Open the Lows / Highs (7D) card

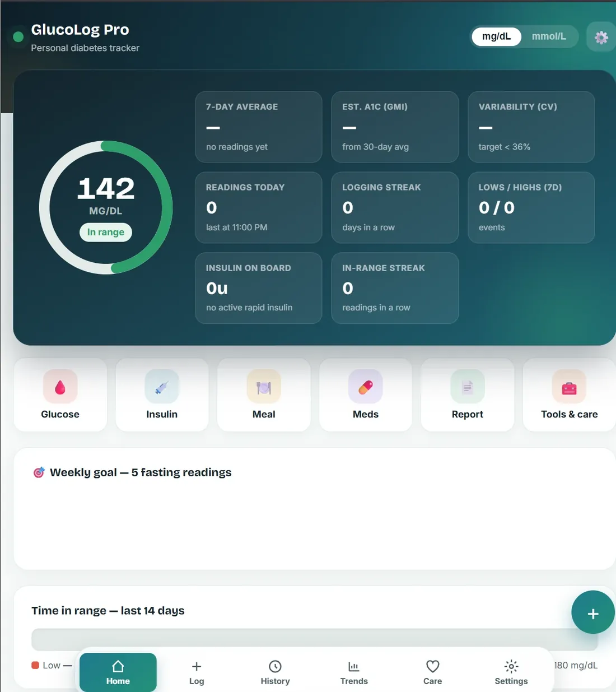(x=531, y=207)
